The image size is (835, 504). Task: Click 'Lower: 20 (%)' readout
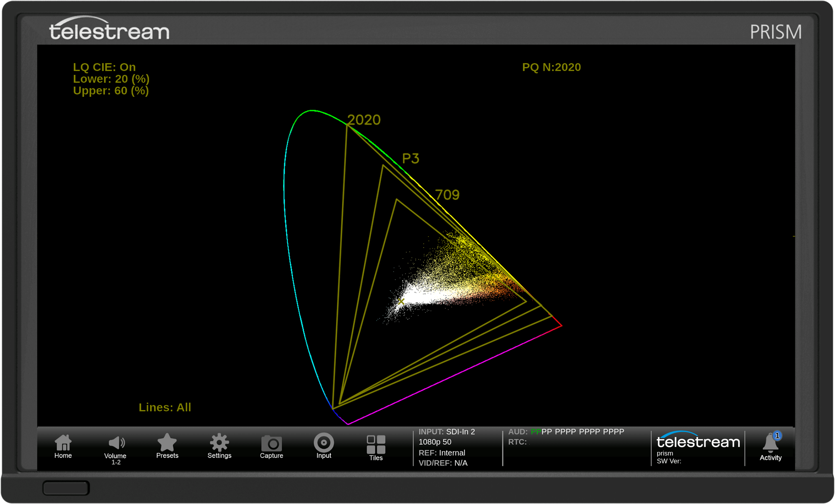[111, 79]
